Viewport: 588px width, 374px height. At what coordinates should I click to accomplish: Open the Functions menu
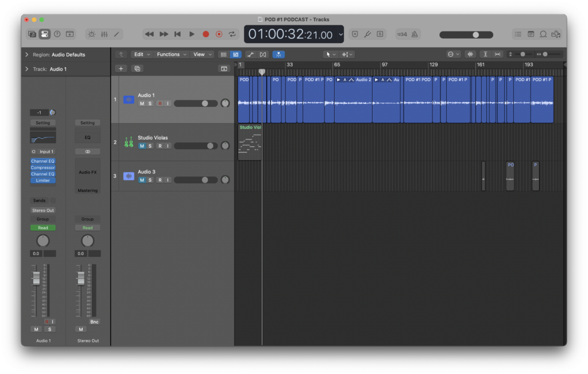pos(171,55)
